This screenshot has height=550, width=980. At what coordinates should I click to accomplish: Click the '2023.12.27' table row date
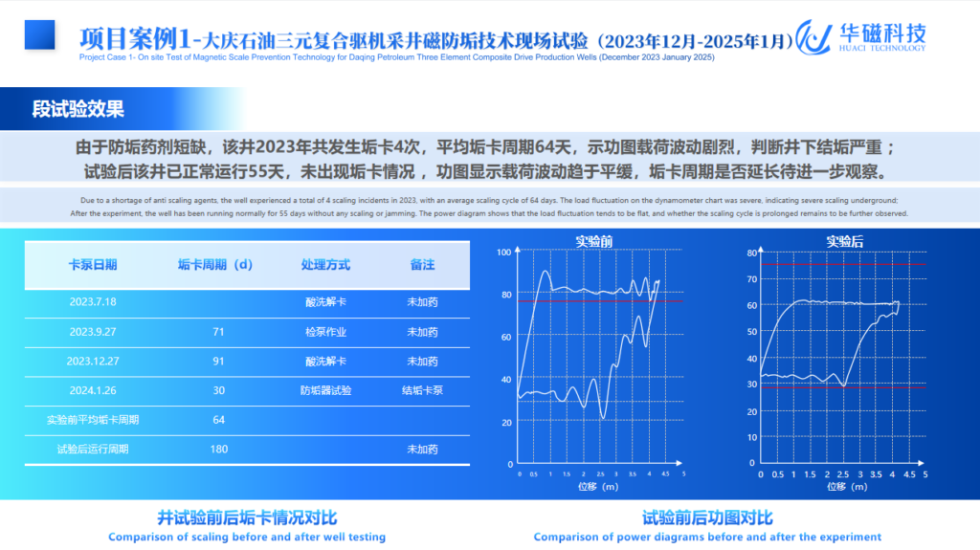click(93, 362)
